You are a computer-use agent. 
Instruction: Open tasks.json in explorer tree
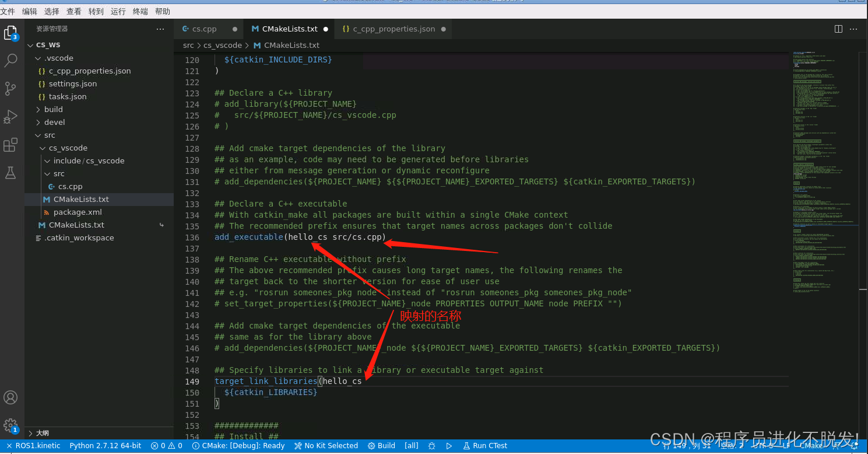[x=68, y=96]
